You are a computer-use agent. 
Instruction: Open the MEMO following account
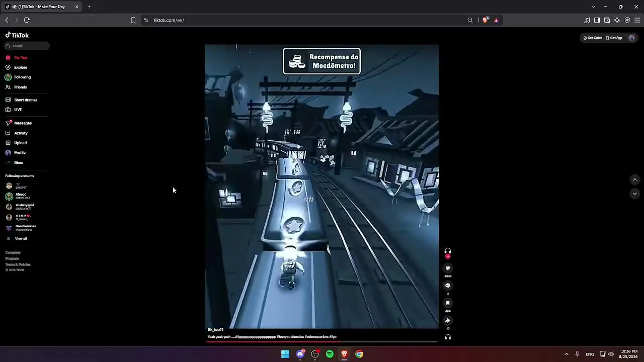pos(18,217)
